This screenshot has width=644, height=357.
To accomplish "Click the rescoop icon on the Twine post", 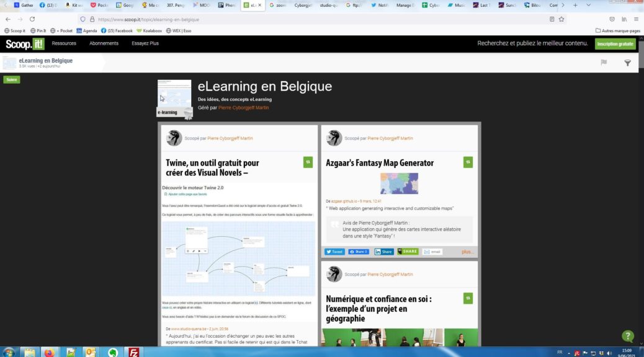I will [x=308, y=162].
